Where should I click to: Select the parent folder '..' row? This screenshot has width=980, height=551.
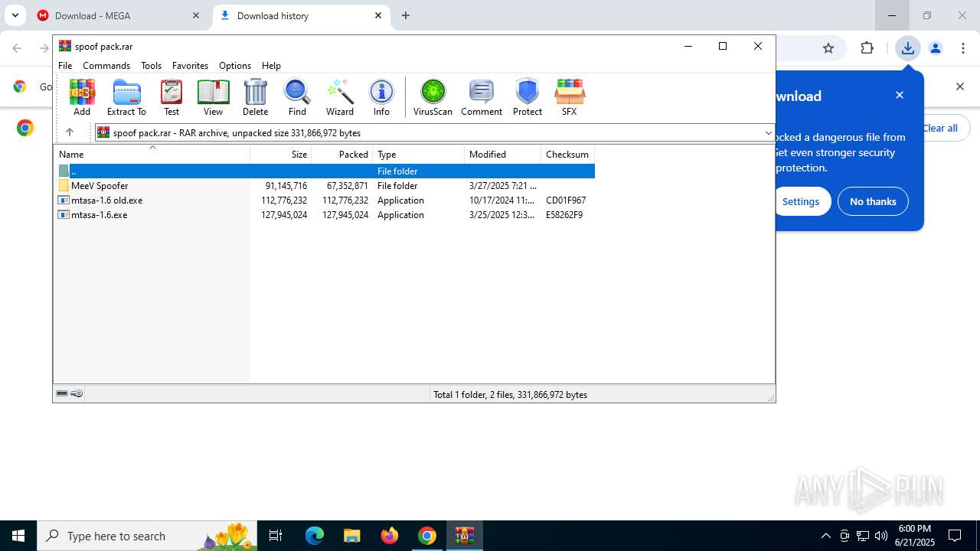tap(325, 171)
